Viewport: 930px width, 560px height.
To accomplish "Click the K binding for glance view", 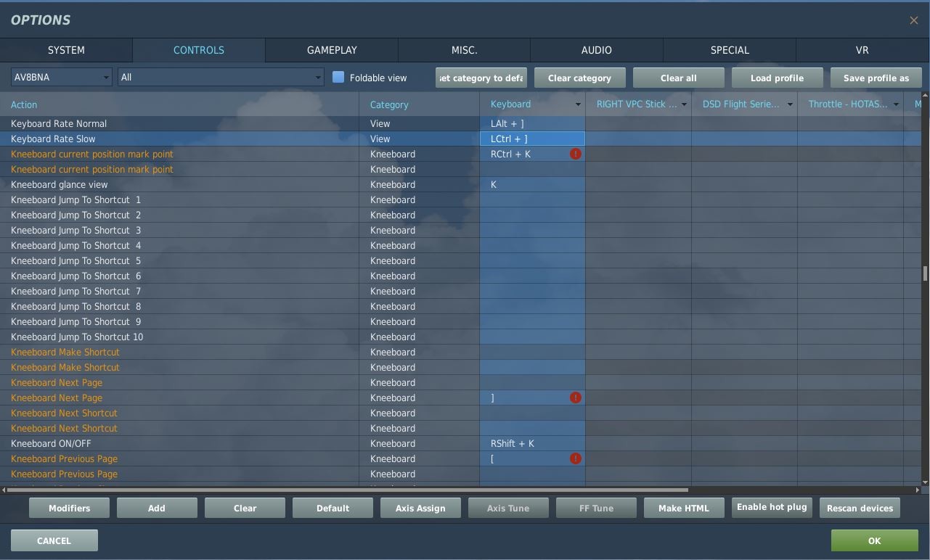I will click(x=532, y=184).
